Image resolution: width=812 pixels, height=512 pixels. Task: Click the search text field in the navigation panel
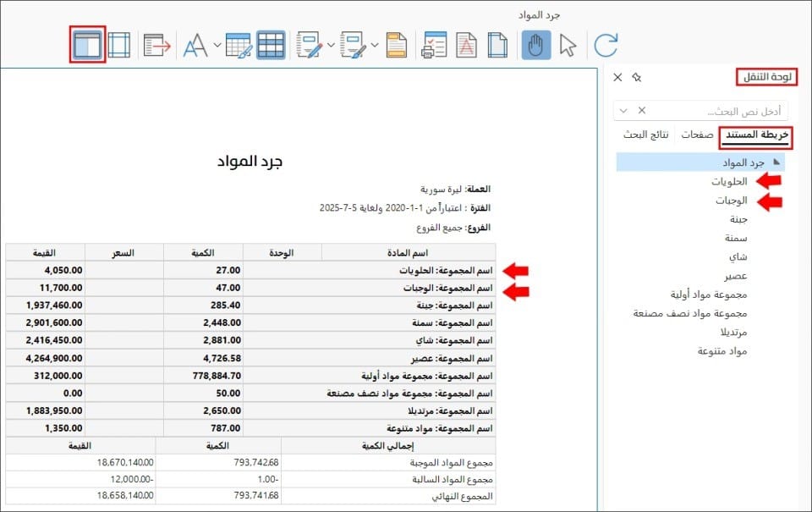click(717, 111)
